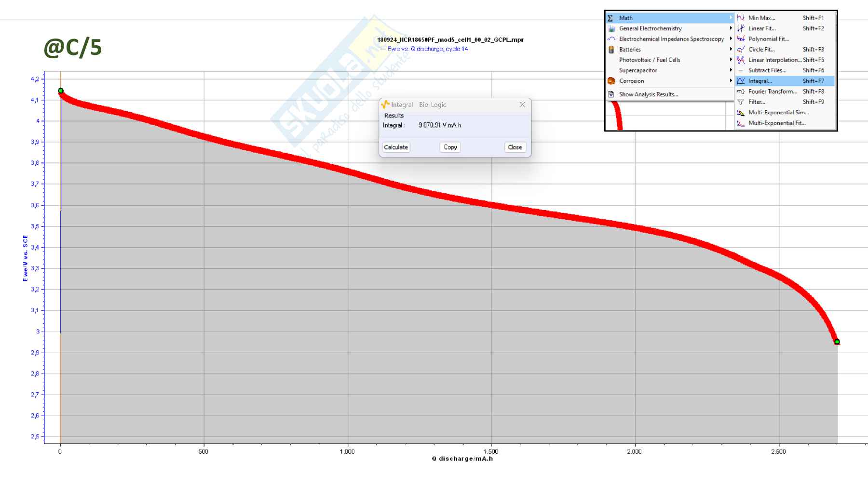This screenshot has width=868, height=488.
Task: Click the Linear Fit icon
Action: tap(741, 28)
